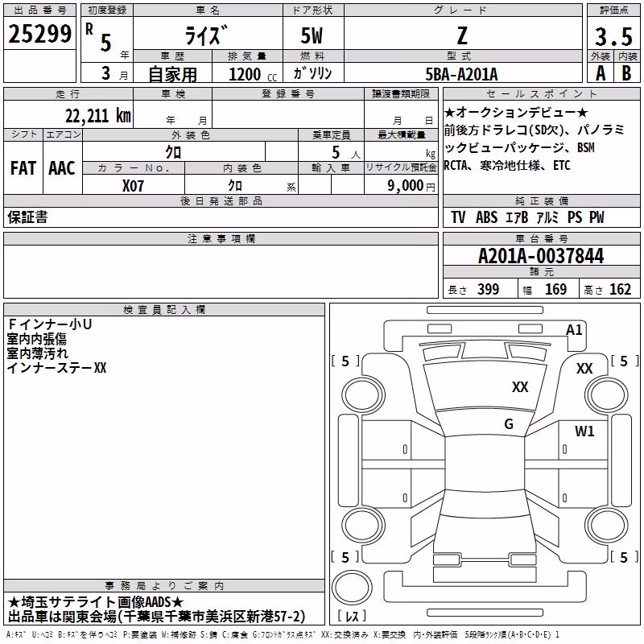Image resolution: width=644 pixels, height=644 pixels.
Task: Select inspector note 室内薄汚れ
Action: (38, 353)
